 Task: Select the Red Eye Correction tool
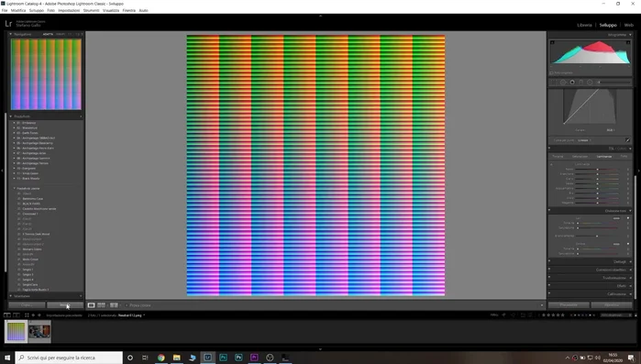[572, 83]
